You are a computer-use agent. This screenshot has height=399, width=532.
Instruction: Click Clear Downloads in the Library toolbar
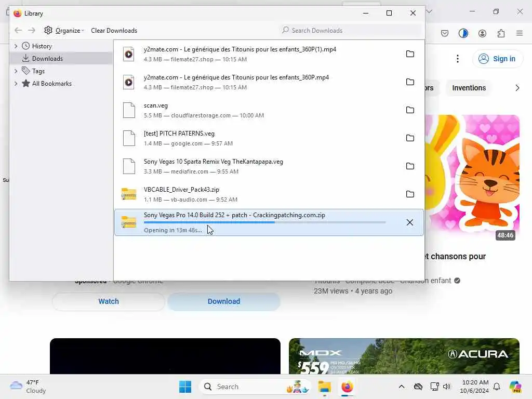coord(114,31)
